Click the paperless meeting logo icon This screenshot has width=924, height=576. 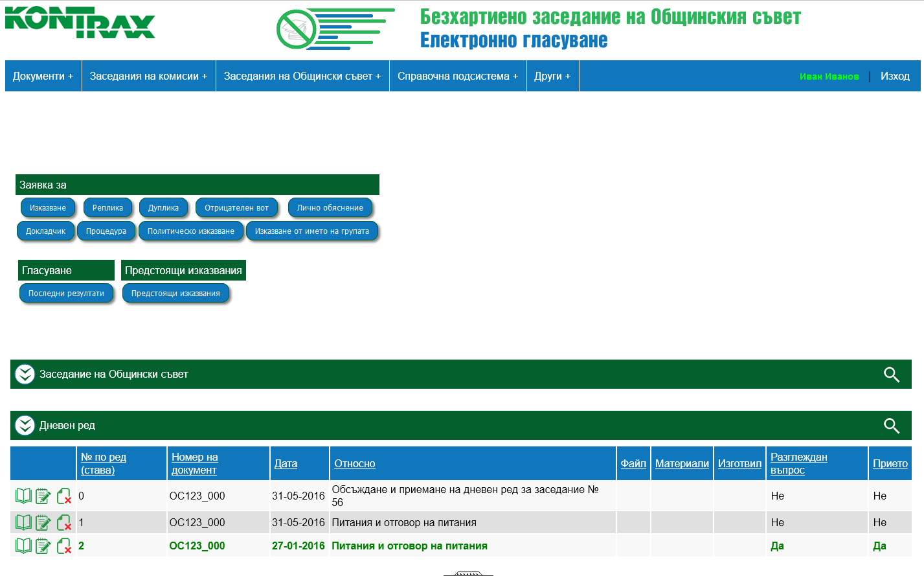click(335, 29)
